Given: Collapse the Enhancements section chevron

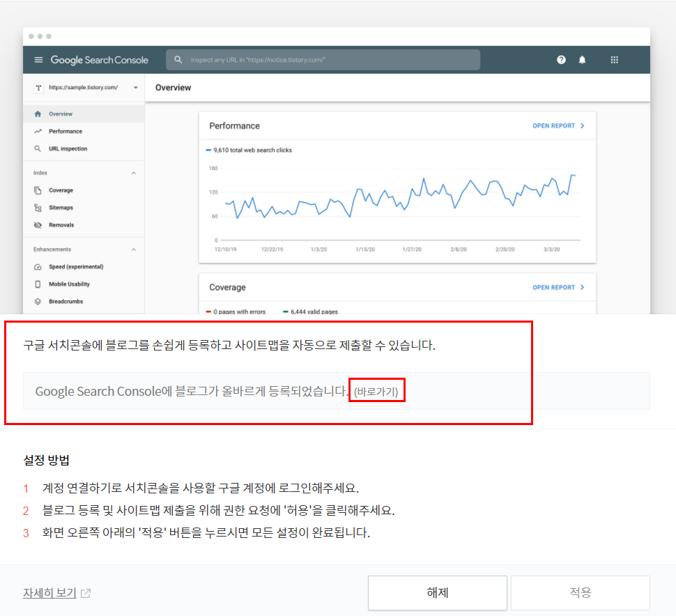Looking at the screenshot, I should click(134, 249).
